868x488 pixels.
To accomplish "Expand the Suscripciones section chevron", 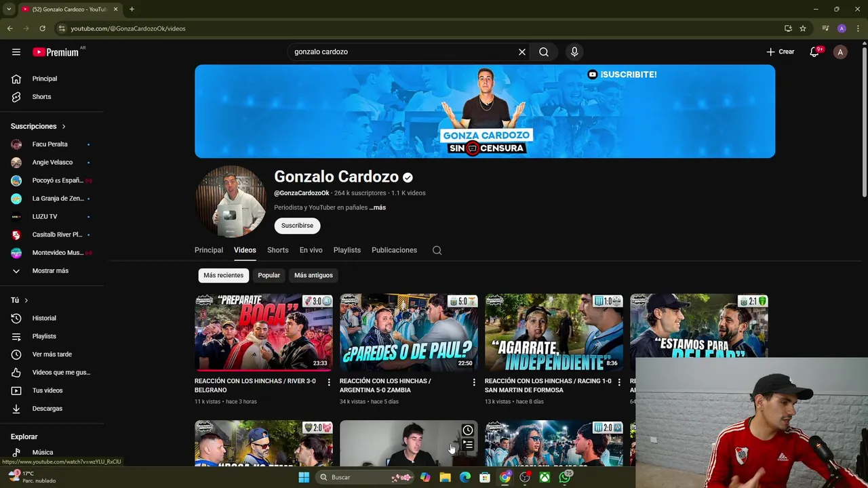I will click(64, 127).
